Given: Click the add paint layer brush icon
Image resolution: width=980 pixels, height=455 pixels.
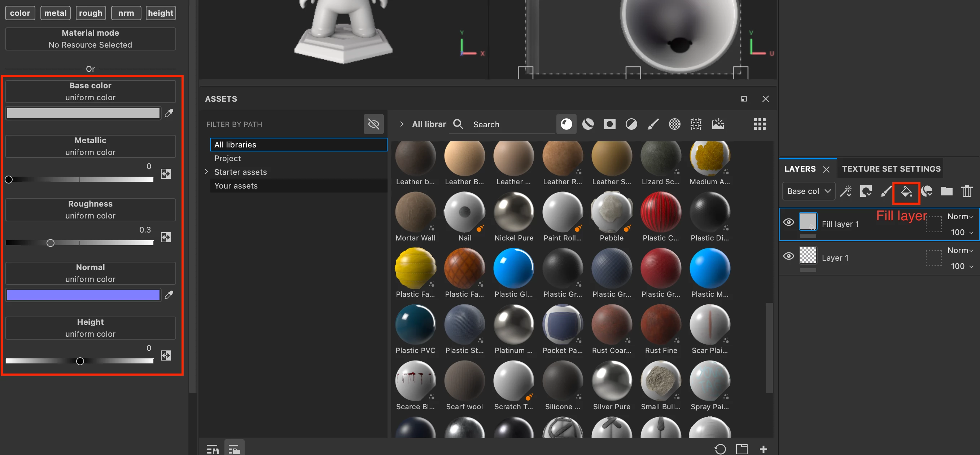Looking at the screenshot, I should [886, 191].
